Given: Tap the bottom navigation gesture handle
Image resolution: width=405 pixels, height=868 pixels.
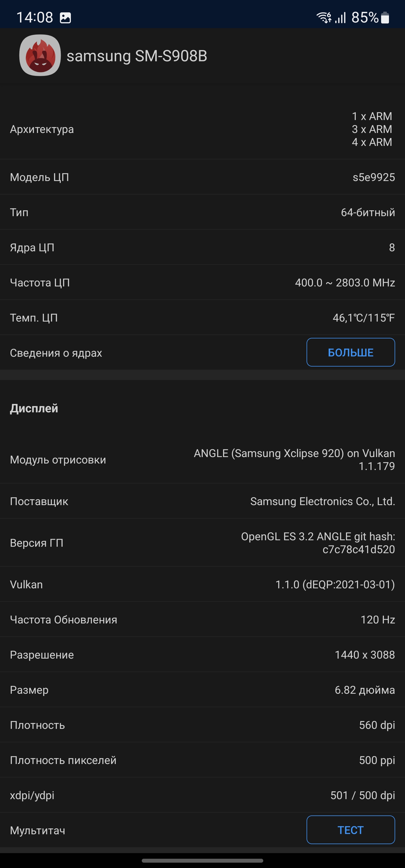Looking at the screenshot, I should tap(202, 861).
